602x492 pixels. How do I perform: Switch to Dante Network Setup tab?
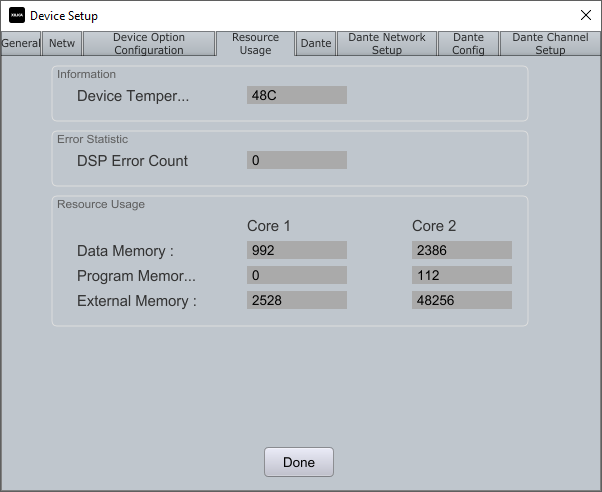pos(387,43)
